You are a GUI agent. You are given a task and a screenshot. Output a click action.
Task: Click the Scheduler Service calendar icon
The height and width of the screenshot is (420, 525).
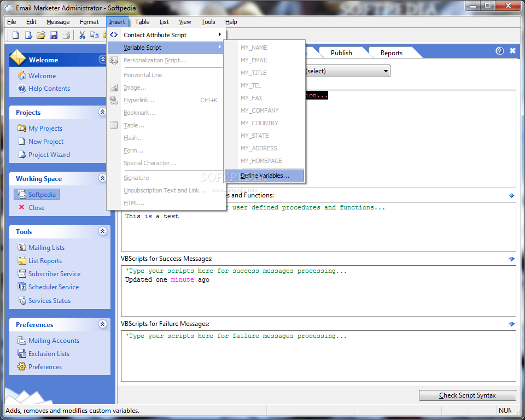[22, 287]
